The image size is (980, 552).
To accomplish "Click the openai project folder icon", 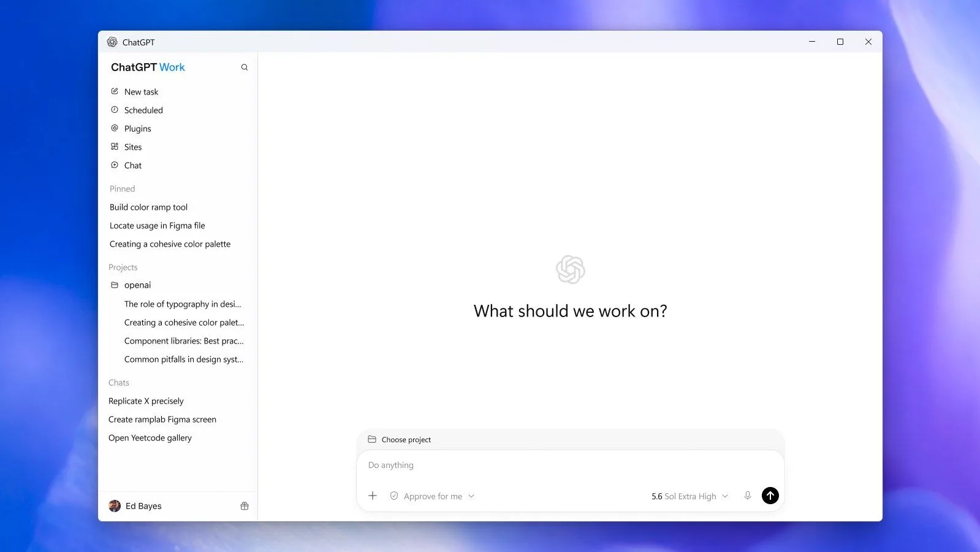I will tap(115, 285).
